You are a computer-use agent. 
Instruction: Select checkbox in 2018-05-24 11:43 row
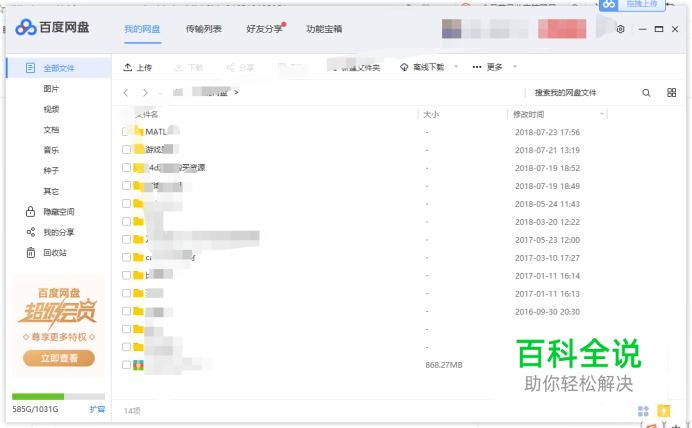(x=126, y=203)
